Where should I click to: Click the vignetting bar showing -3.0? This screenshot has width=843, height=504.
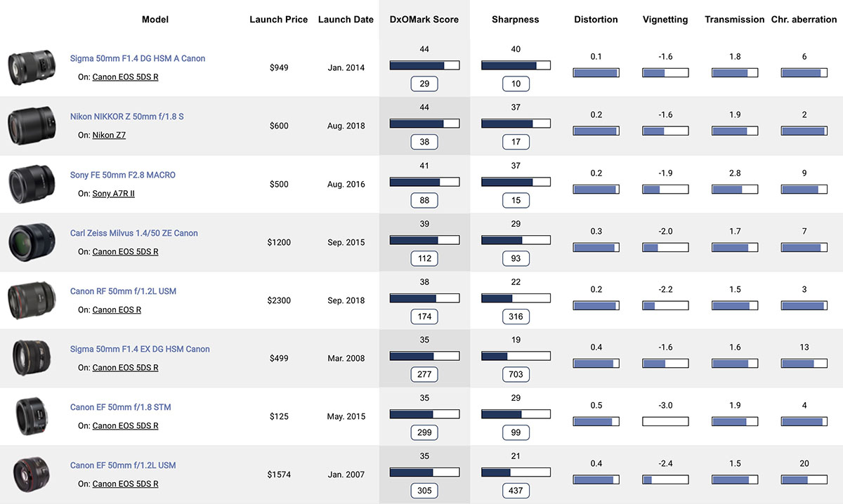[x=665, y=422]
